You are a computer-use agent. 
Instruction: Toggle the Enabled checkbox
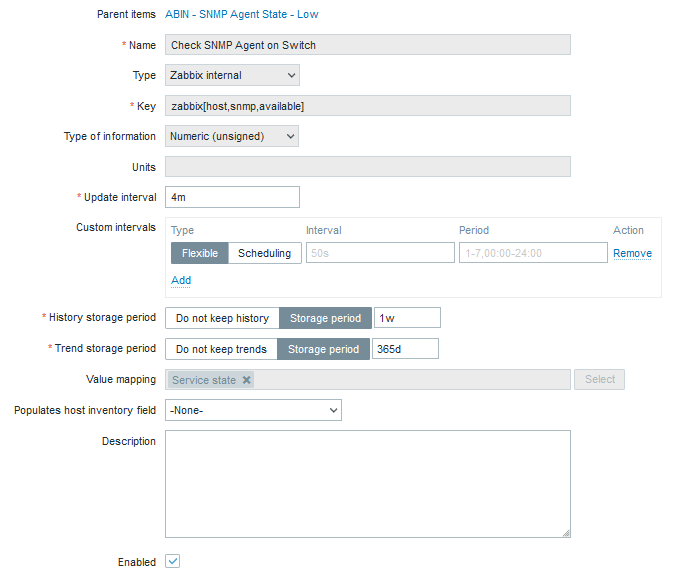[172, 561]
